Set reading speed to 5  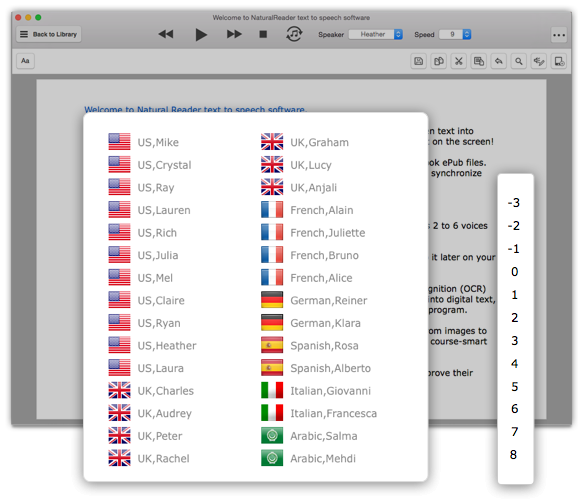coord(515,386)
